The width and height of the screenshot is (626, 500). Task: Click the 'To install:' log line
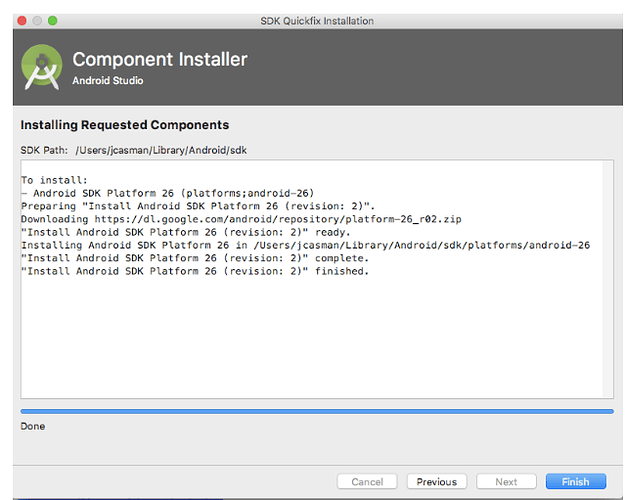(x=54, y=180)
